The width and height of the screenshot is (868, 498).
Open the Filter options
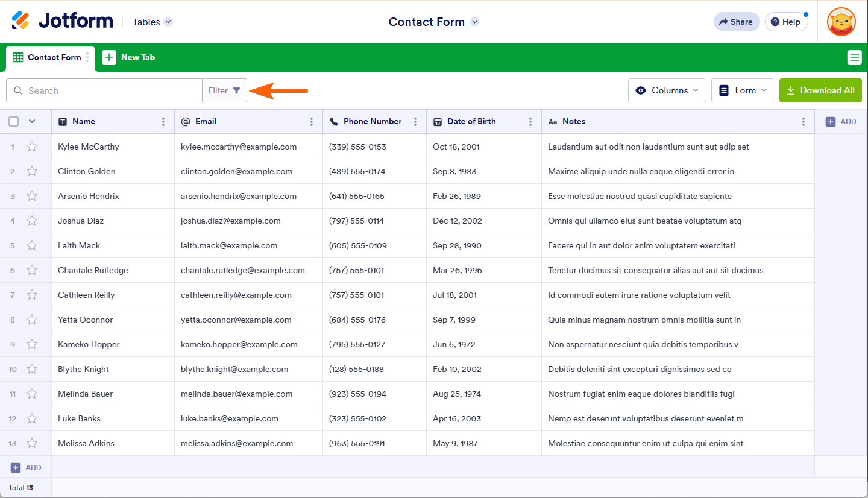pos(224,90)
